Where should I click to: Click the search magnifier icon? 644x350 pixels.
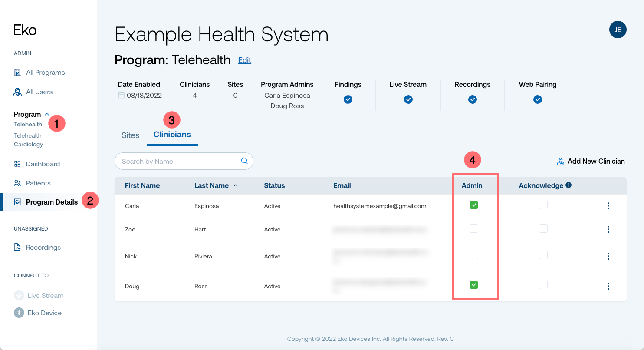pyautogui.click(x=244, y=161)
